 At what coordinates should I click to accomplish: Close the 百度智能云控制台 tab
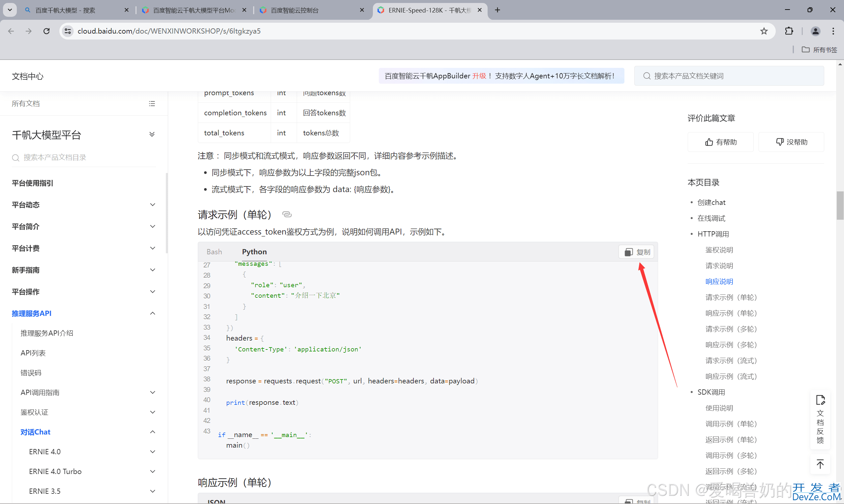point(362,10)
